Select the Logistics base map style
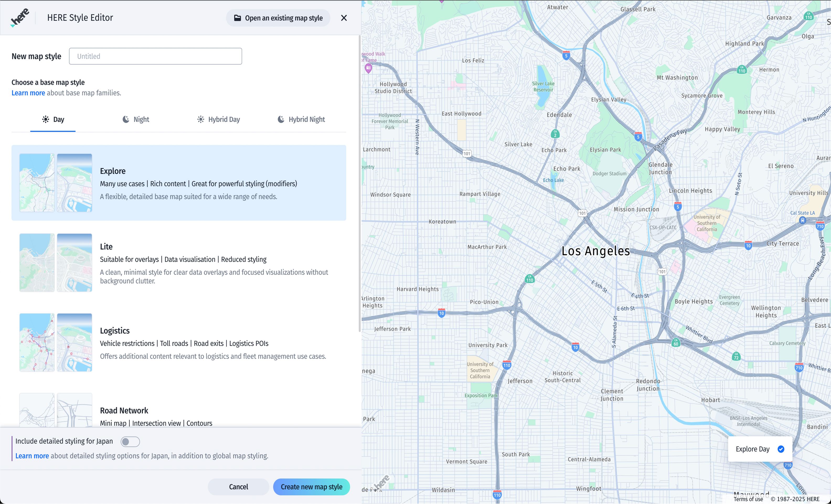 (x=179, y=342)
